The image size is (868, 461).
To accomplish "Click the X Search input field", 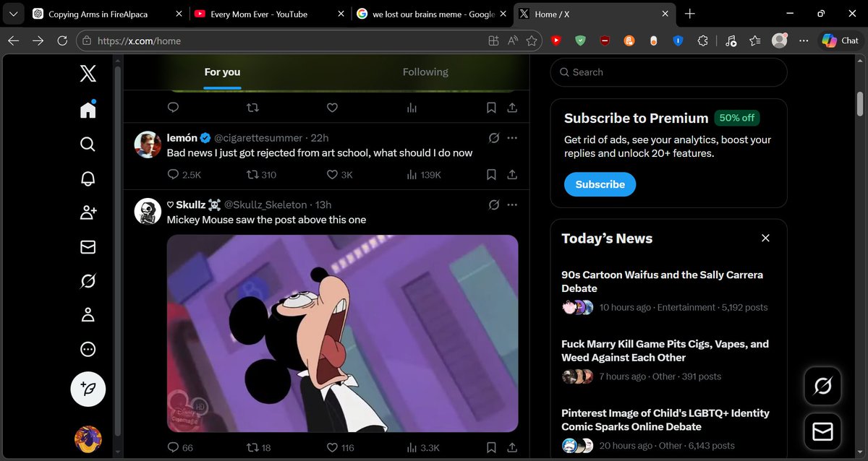I will [x=668, y=72].
